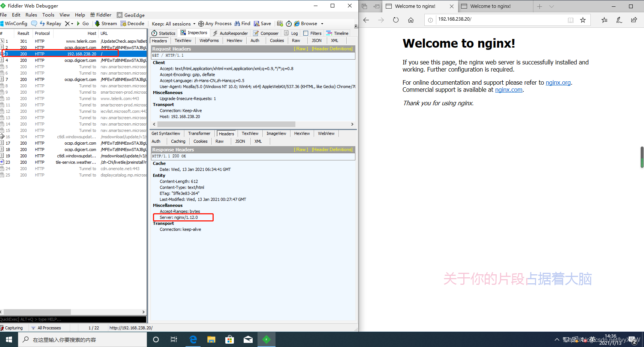This screenshot has height=347, width=644.
Task: Replay the selected session
Action: [x=50, y=24]
